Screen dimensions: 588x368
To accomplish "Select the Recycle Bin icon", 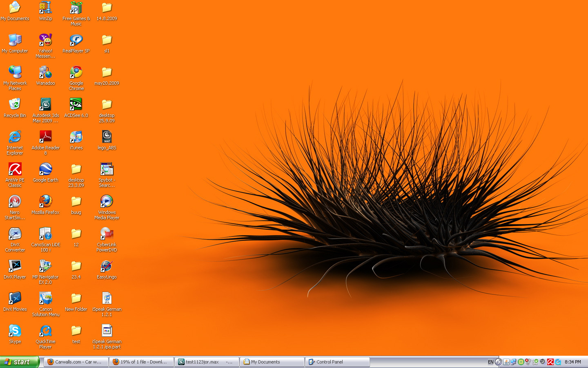I will 15,105.
